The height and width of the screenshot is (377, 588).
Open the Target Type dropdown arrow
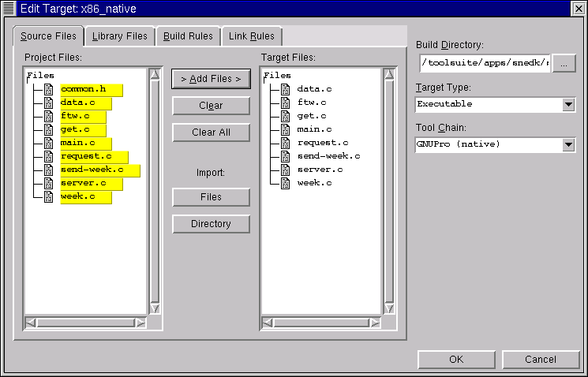click(x=568, y=104)
